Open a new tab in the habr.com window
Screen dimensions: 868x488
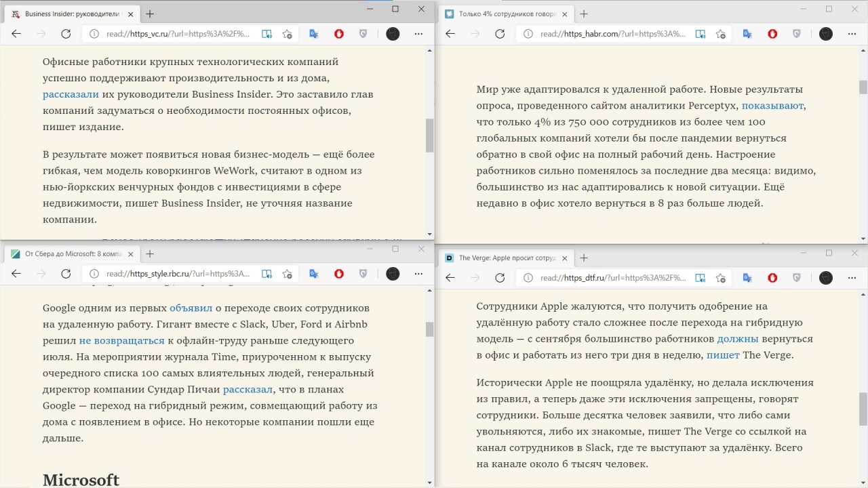click(584, 14)
